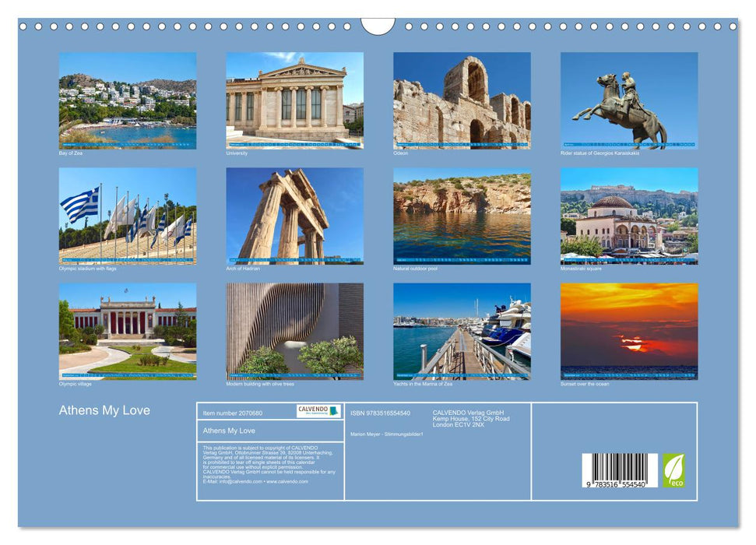Select the Arch of Hadrian photo
Screen dimensions: 756x545
click(292, 218)
